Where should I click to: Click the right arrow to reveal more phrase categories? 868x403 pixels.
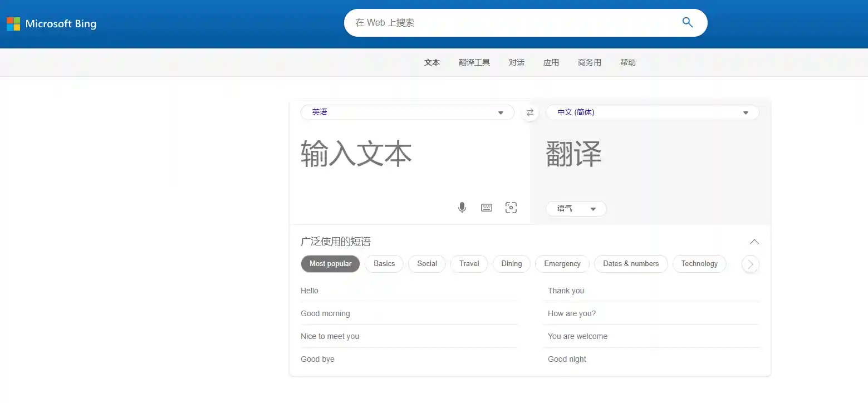click(x=750, y=264)
